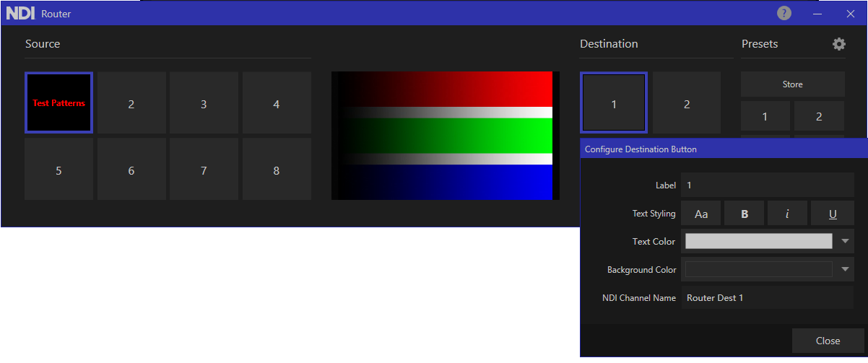Viewport: 868px width, 363px height.
Task: Click the Text Color swatch
Action: [x=758, y=241]
